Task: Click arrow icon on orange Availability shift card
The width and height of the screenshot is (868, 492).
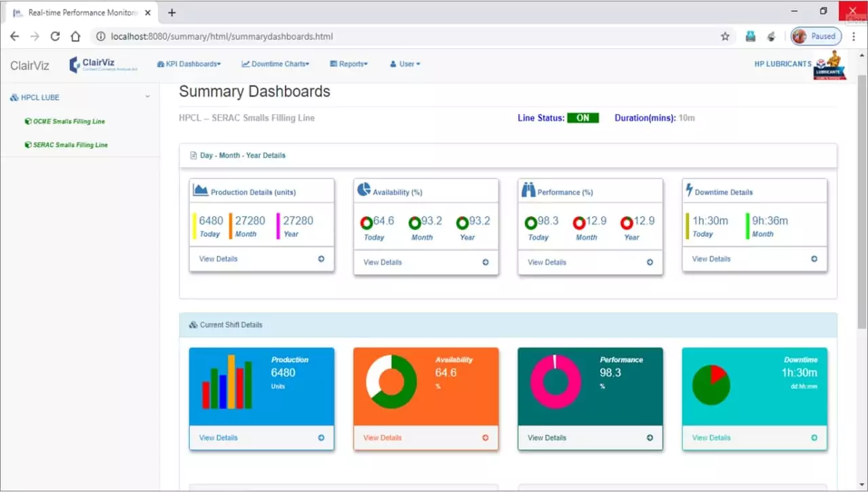Action: 486,438
